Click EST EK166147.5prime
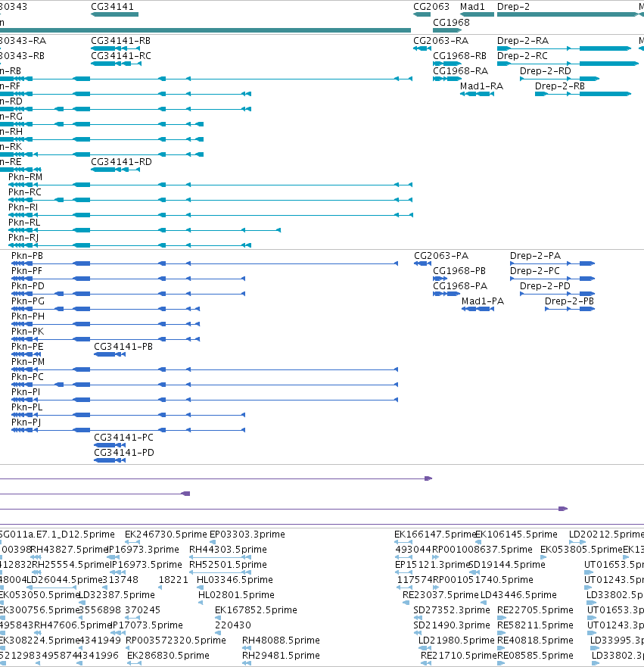This screenshot has height=667, width=644. pos(434,535)
